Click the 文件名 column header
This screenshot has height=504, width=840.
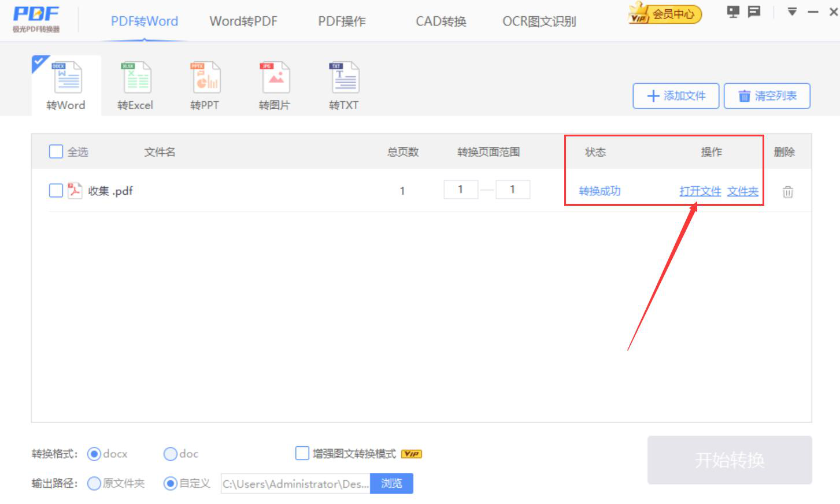(160, 152)
